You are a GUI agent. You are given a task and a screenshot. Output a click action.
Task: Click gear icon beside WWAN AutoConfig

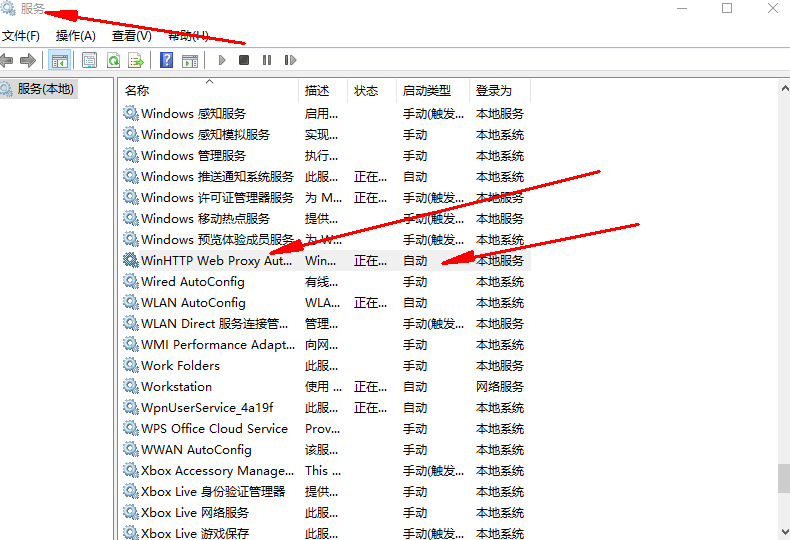(130, 449)
